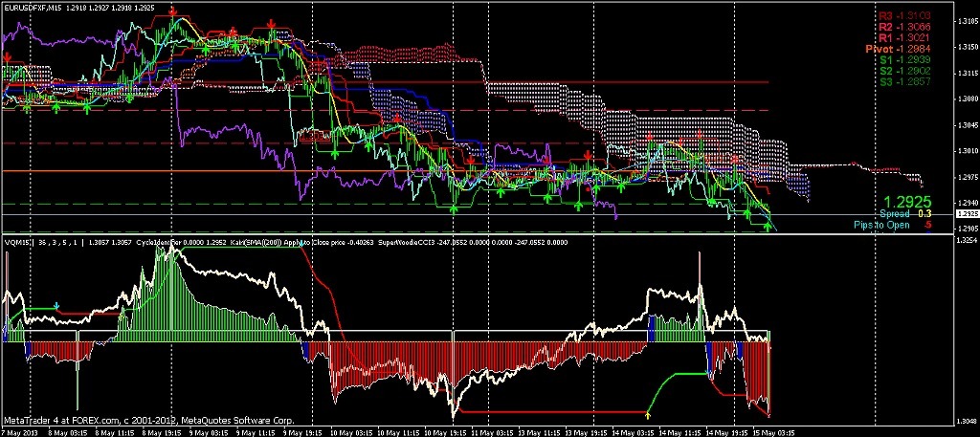
Task: Click the Kalr(SMA((200)) indicator label
Action: click(x=256, y=242)
